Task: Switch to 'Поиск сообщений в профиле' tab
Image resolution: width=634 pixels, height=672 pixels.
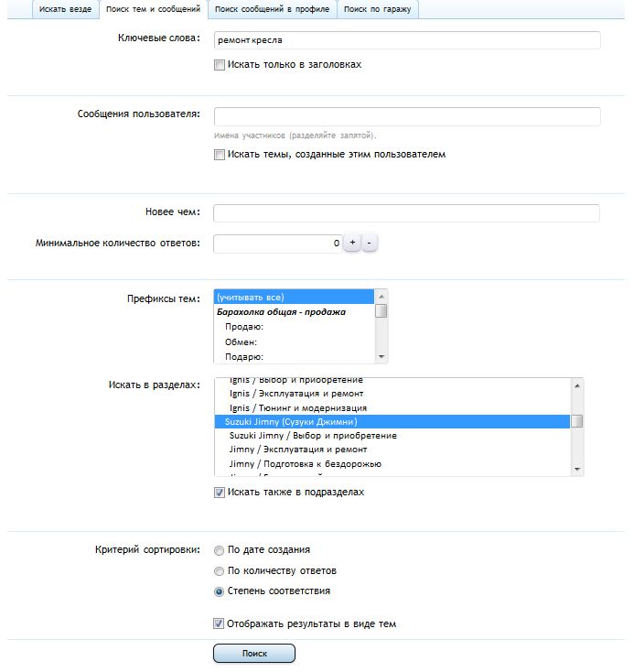Action: (273, 9)
